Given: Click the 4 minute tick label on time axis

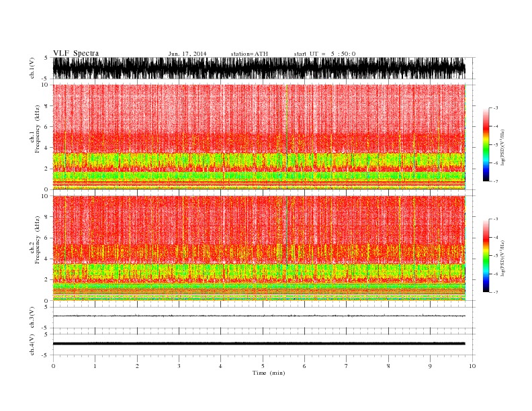Looking at the screenshot, I should [220, 366].
